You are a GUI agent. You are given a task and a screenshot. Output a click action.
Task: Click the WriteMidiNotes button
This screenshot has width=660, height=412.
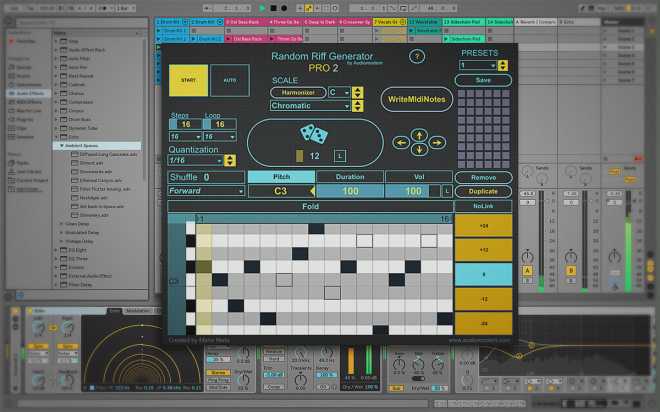tap(416, 99)
